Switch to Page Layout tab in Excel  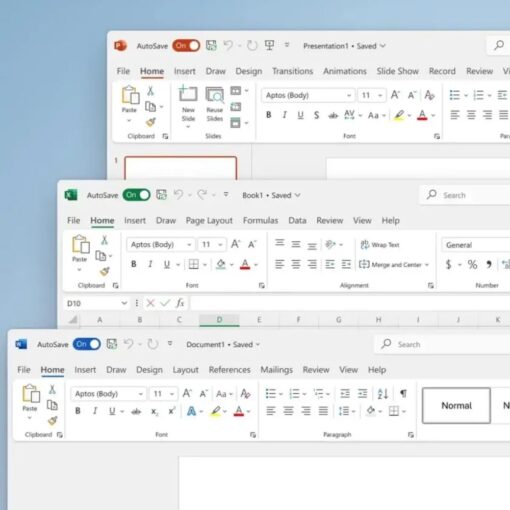pos(209,221)
